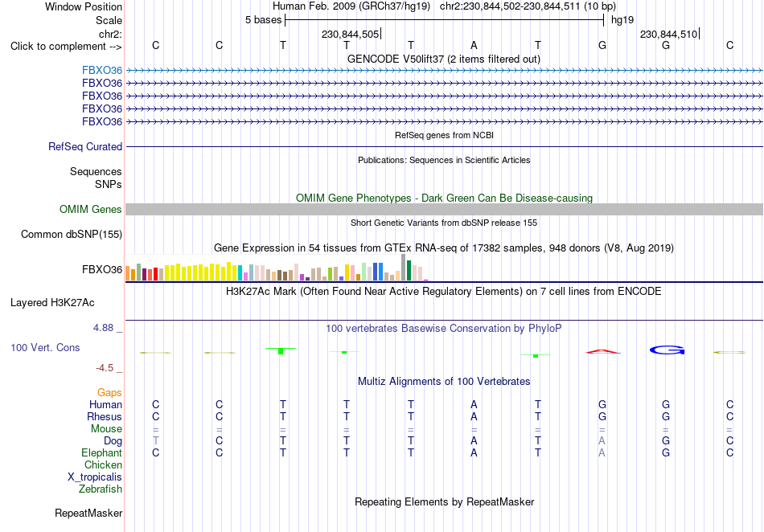Click the faded A in the Elephant row
This screenshot has height=532, width=764.
pos(602,453)
